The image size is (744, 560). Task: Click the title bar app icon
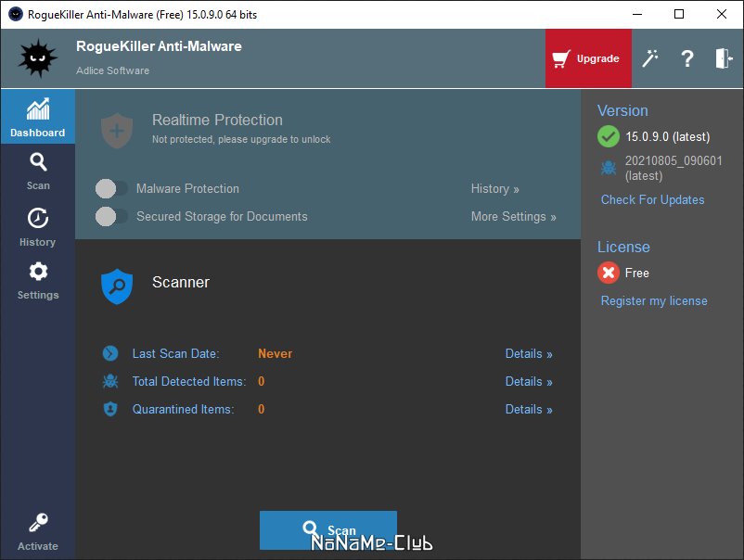pyautogui.click(x=16, y=14)
